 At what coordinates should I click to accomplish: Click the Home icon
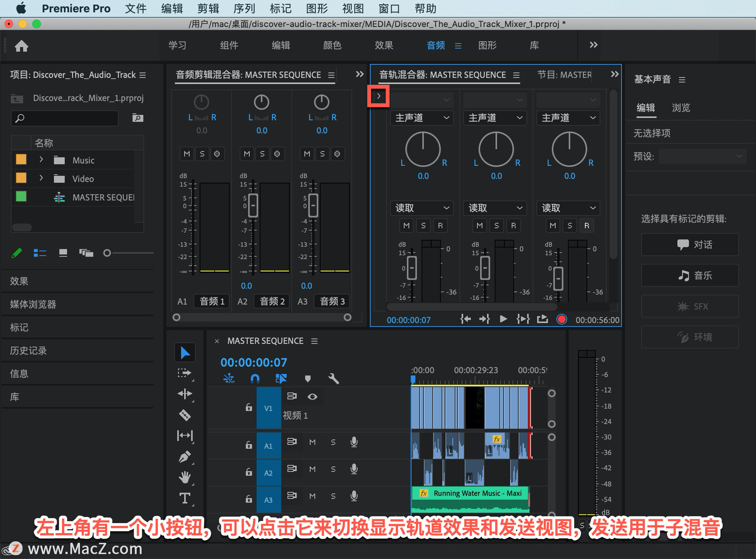click(x=22, y=46)
